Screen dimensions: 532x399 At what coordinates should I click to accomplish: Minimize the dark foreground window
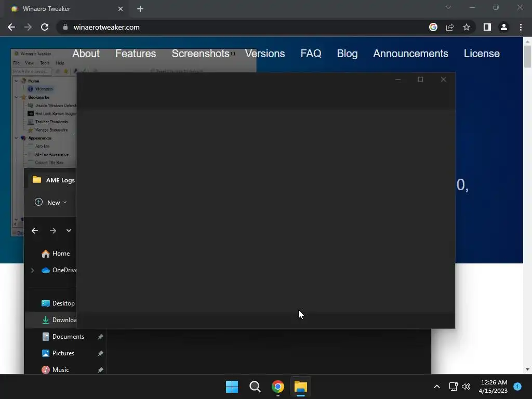pyautogui.click(x=398, y=79)
